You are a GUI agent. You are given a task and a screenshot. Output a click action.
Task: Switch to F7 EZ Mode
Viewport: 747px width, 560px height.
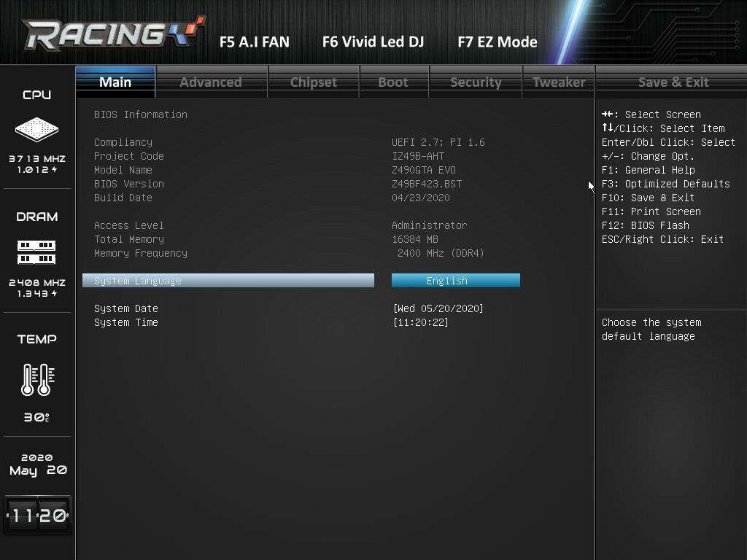(498, 42)
